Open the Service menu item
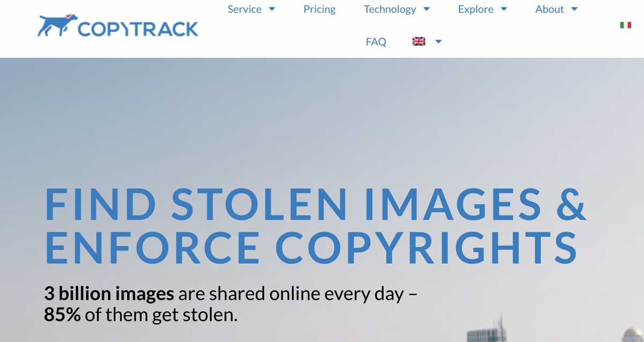 [x=244, y=9]
